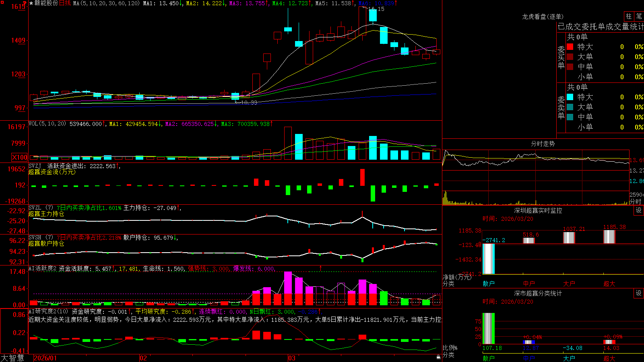
Task: Click the -34.08 value in the 大户 column
Action: tap(572, 348)
